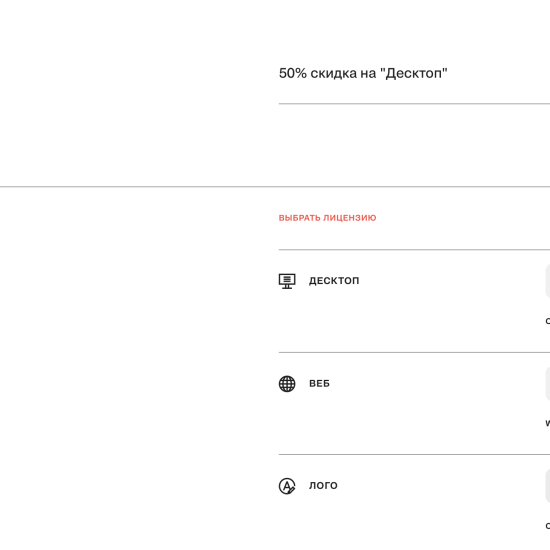The height and width of the screenshot is (550, 550).
Task: Click the logo letter-A pencil icon
Action: click(287, 486)
